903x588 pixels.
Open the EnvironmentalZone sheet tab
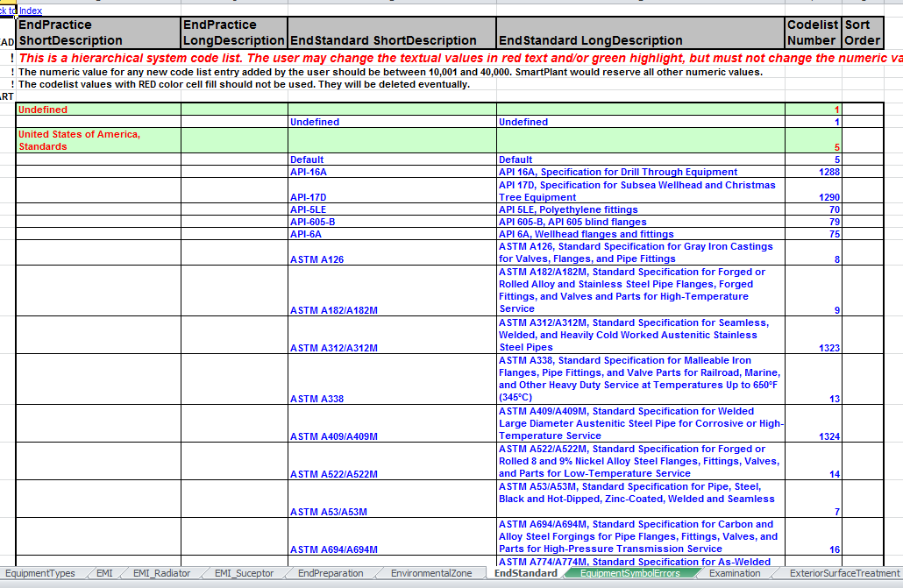(431, 573)
